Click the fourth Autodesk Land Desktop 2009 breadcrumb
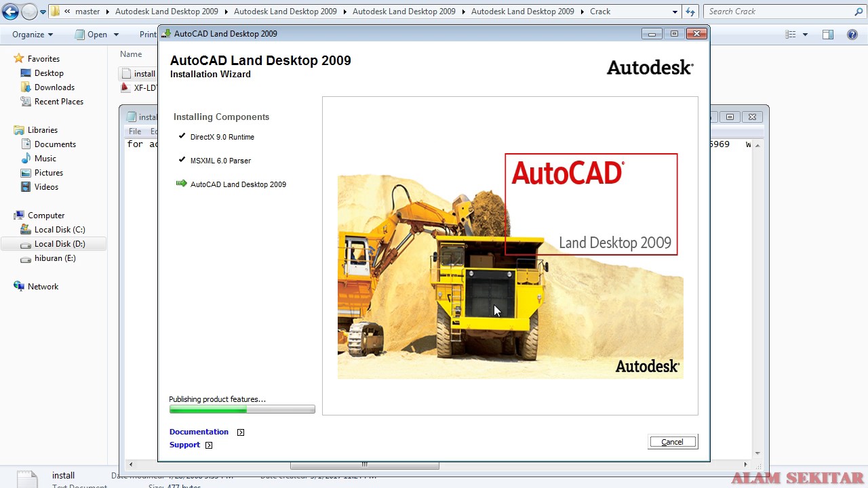Screen dimensions: 868x488 pyautogui.click(x=523, y=12)
